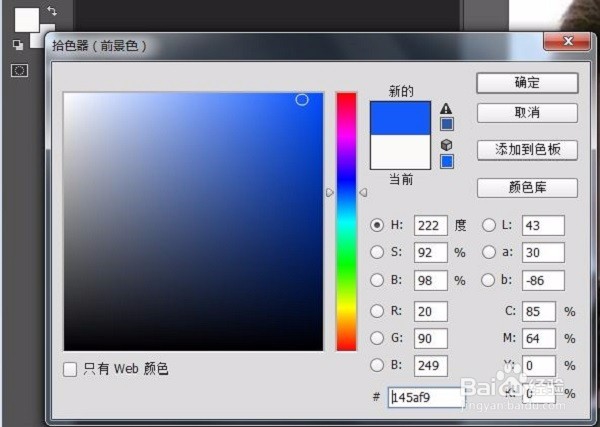Click the right hue slider arrow
Image resolution: width=600 pixels, height=427 pixels.
[x=364, y=192]
